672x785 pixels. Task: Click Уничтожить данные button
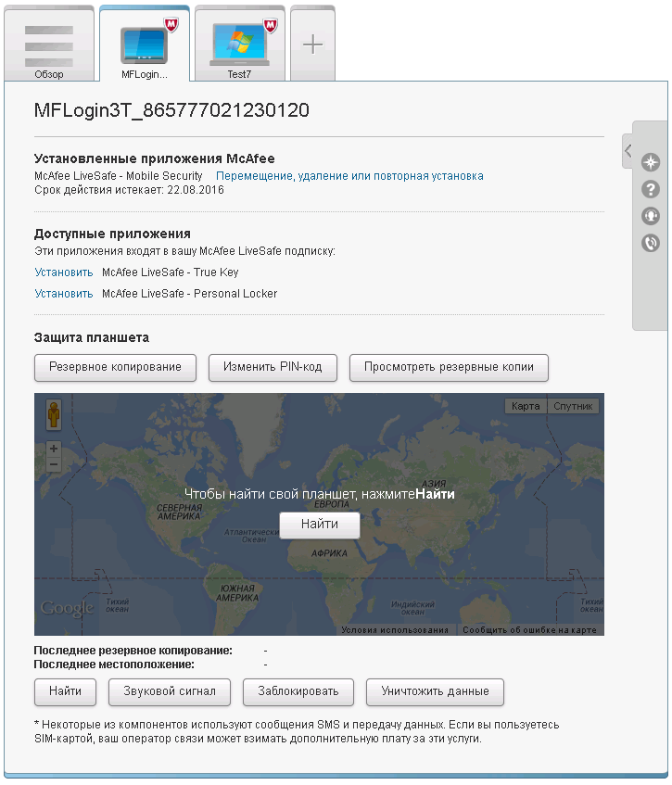(435, 692)
